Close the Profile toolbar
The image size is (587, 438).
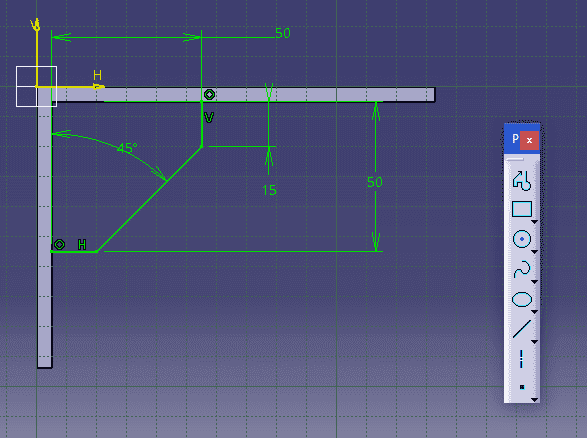click(529, 140)
